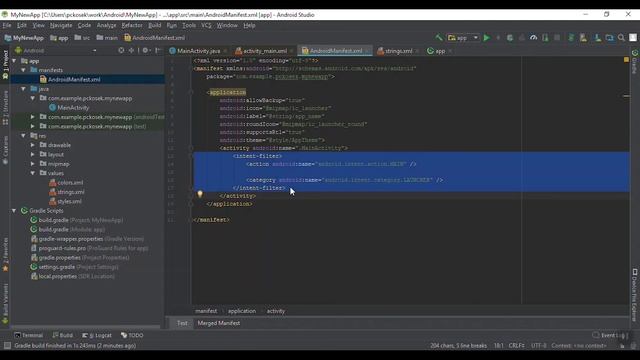Collapse the Gradle Scripts node

[x=14, y=211]
